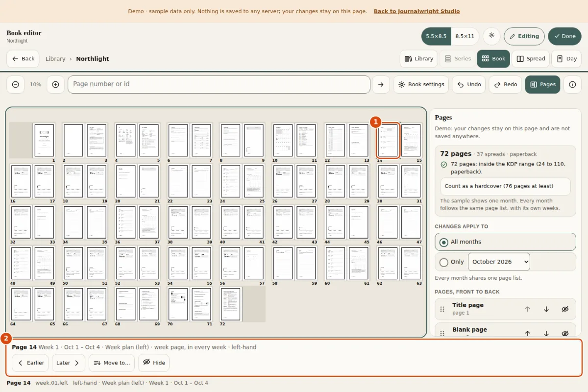Click the Northlight breadcrumb text
The width and height of the screenshot is (588, 392).
tap(93, 59)
